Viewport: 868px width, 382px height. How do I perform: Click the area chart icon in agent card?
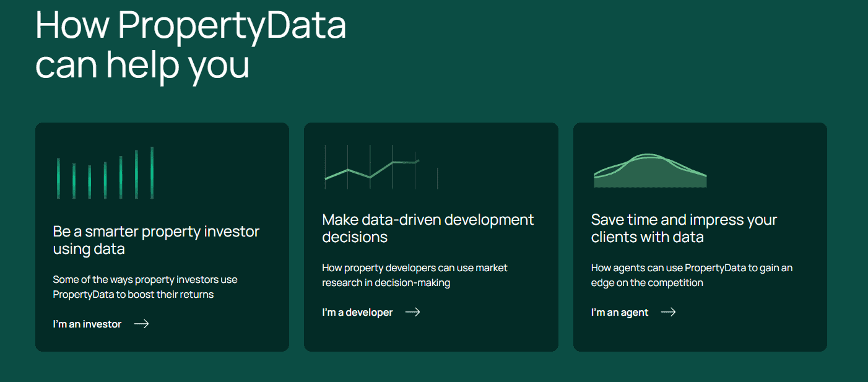(x=649, y=171)
